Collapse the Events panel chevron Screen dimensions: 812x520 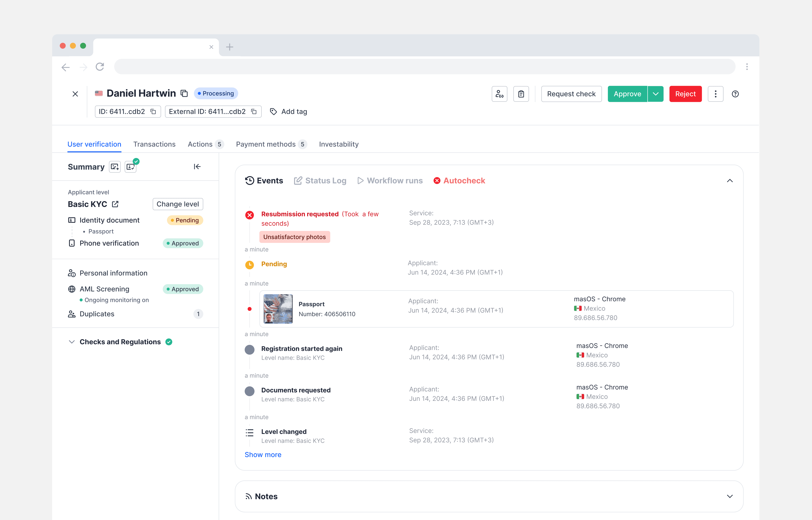pos(730,181)
